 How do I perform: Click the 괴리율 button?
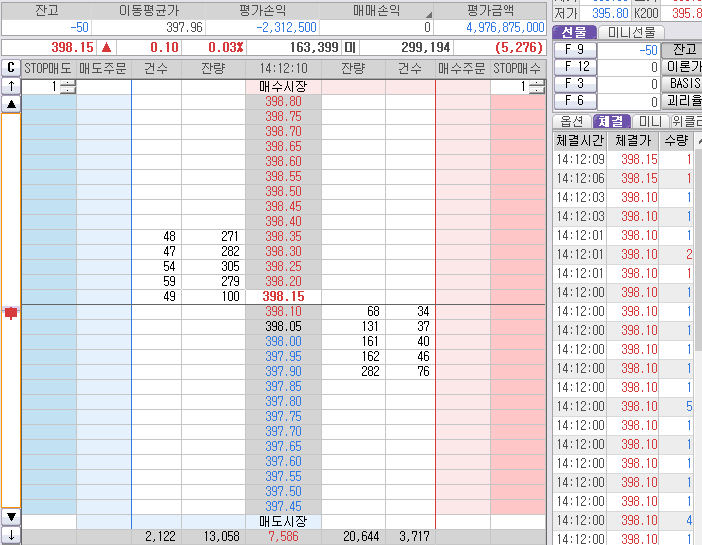click(x=682, y=101)
